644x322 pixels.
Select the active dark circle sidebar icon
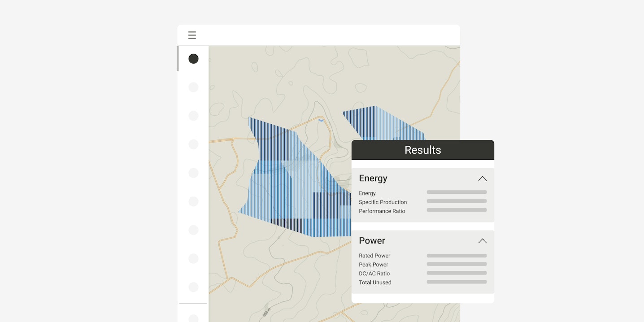[x=193, y=59]
